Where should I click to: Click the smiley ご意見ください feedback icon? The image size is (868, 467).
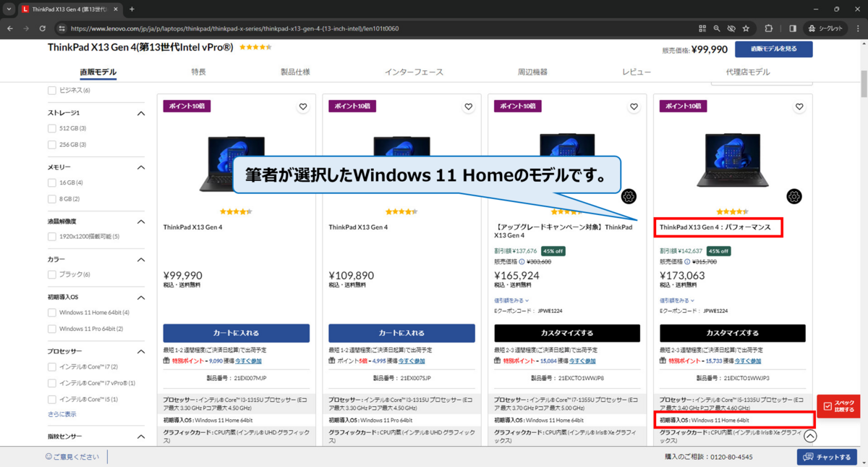click(x=48, y=457)
